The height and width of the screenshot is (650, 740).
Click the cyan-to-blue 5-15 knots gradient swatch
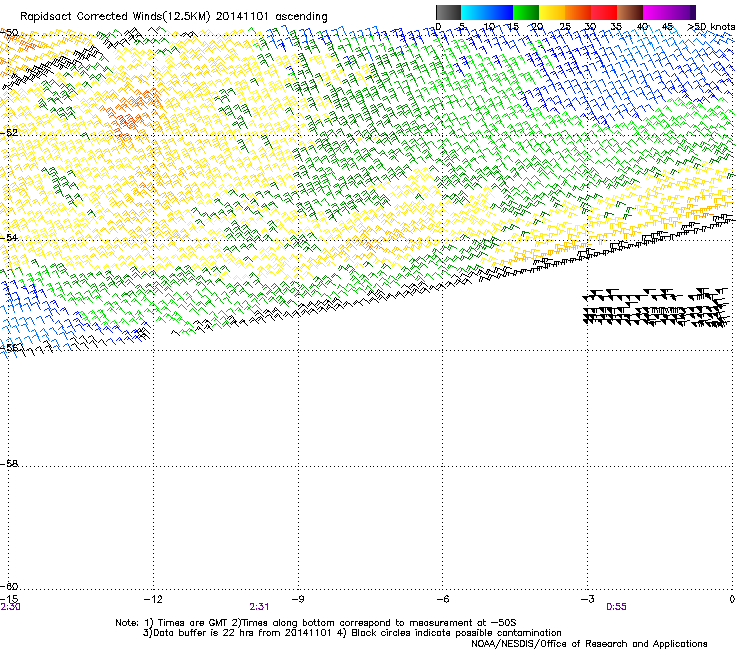pyautogui.click(x=487, y=12)
